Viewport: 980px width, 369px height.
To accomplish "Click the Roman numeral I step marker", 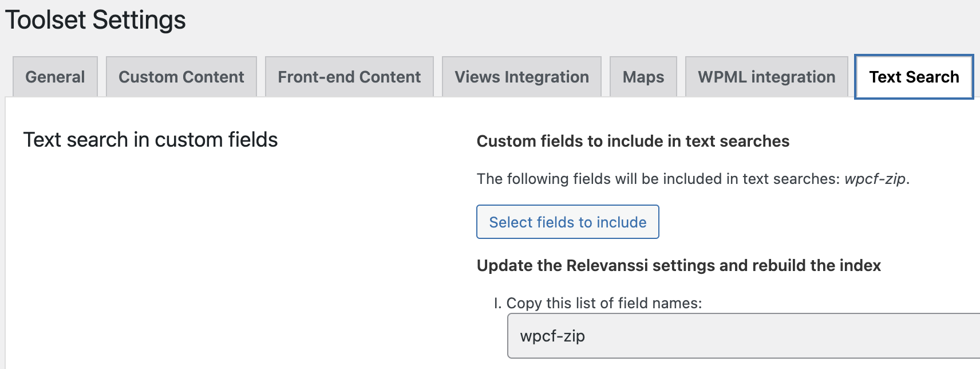I will pyautogui.click(x=497, y=303).
